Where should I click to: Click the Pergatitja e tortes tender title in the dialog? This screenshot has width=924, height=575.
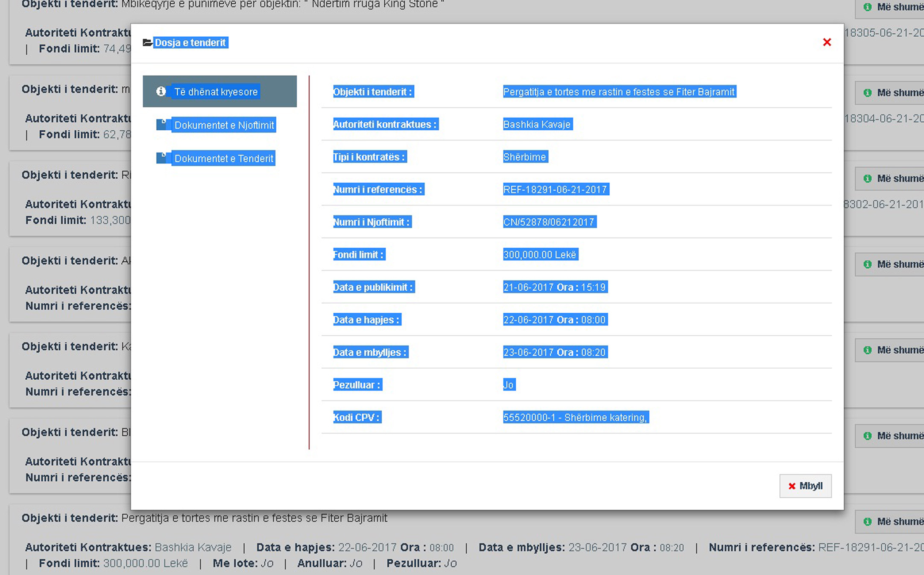tap(619, 92)
